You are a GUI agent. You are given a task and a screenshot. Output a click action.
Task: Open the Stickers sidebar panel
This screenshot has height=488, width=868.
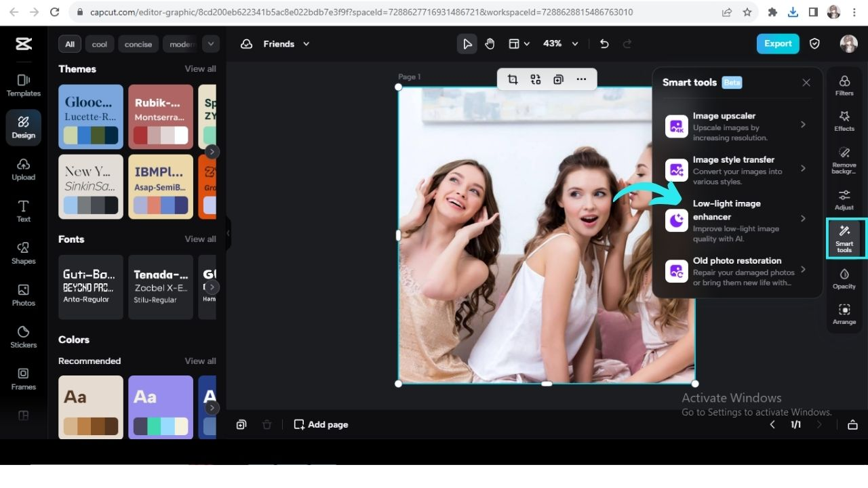(23, 336)
